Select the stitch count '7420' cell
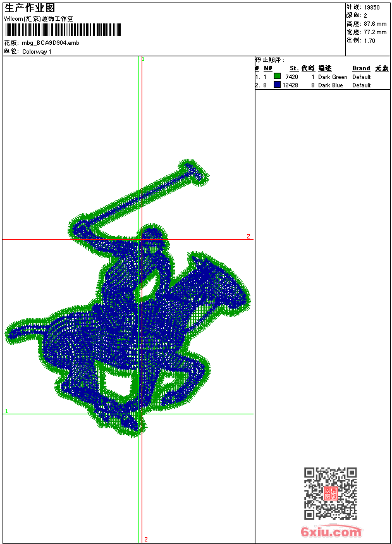 pos(291,77)
